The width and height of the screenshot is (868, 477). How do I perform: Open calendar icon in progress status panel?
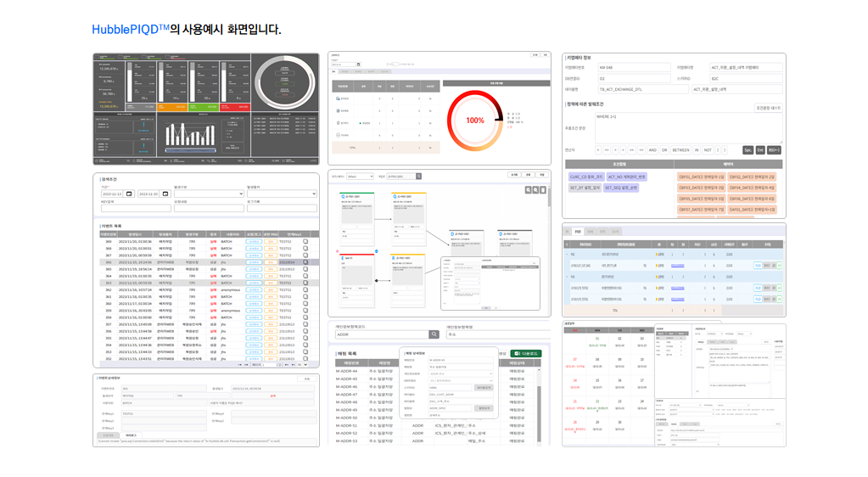358,65
